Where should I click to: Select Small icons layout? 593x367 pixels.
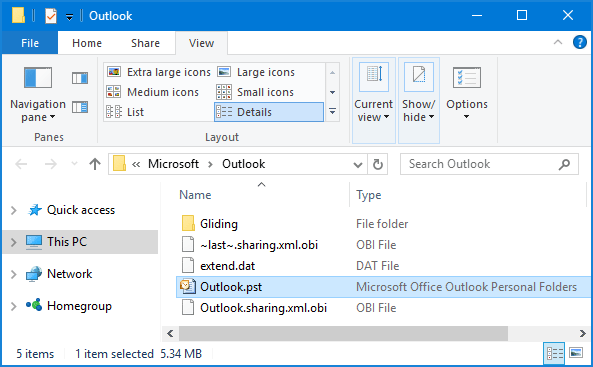(x=255, y=92)
